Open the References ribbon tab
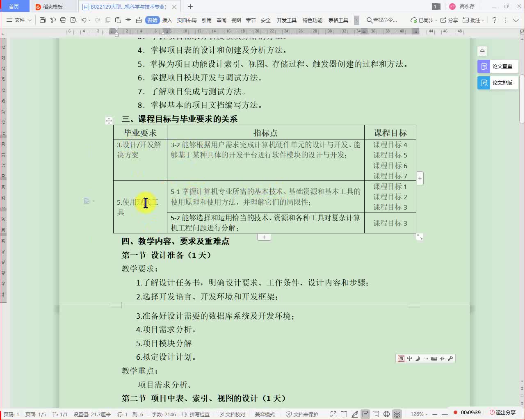Screen dimensions: 525x420 coord(206,20)
